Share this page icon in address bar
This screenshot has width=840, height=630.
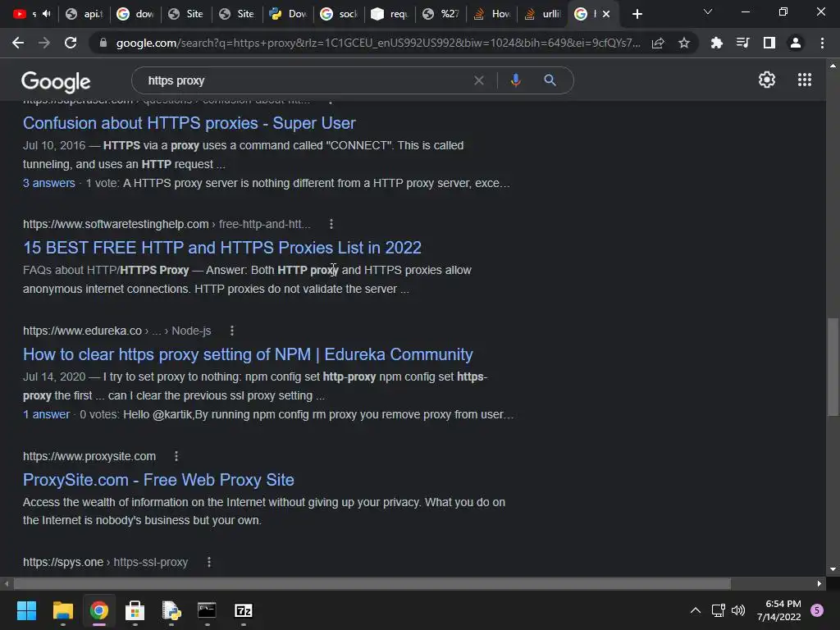[x=658, y=43]
